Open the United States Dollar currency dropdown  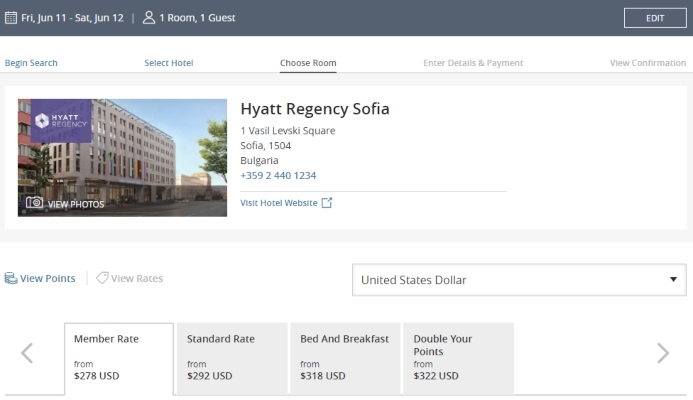click(519, 280)
